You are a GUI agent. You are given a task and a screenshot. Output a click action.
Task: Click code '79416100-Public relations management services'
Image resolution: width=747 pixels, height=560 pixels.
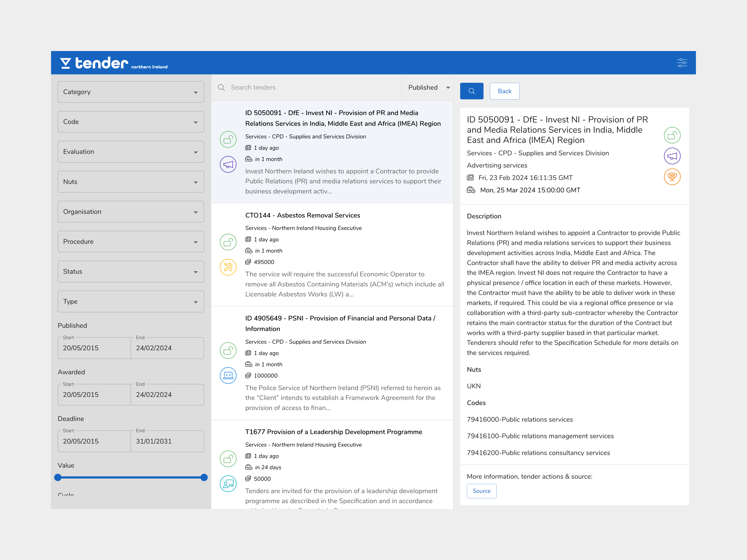coord(540,436)
